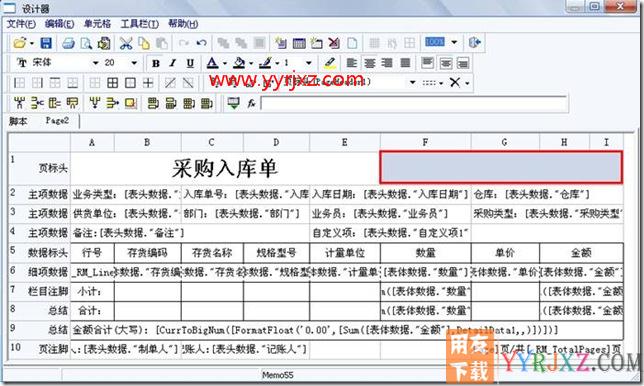Expand the font color dropdown arrow
Viewport: 644px width, 386px height.
point(225,64)
